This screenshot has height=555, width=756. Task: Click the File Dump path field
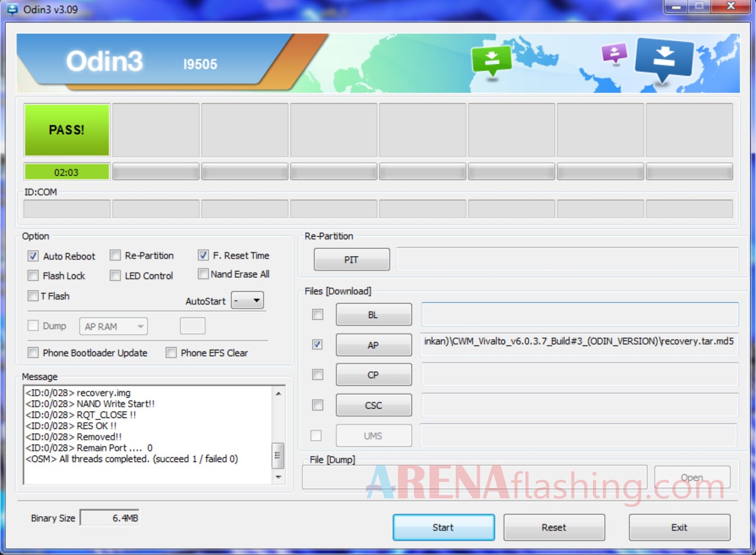(475, 477)
